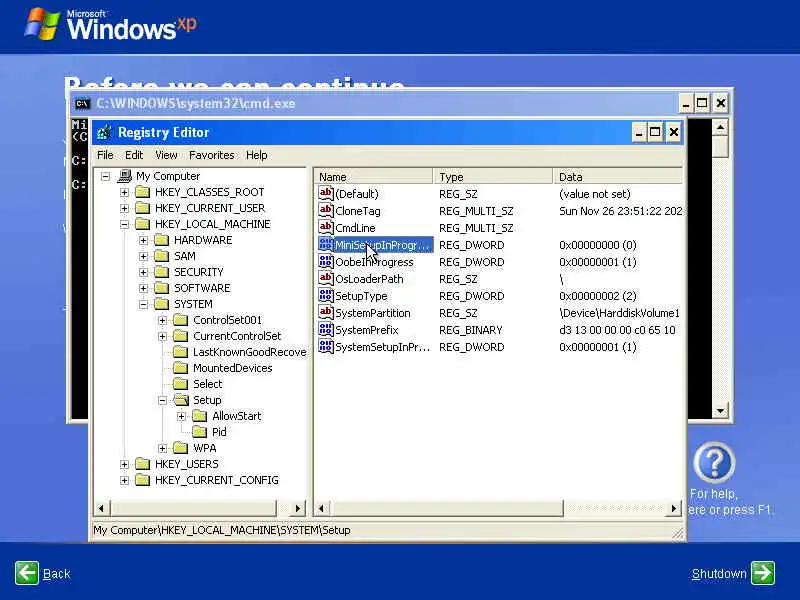Expand the SOFTWARE key

point(143,288)
